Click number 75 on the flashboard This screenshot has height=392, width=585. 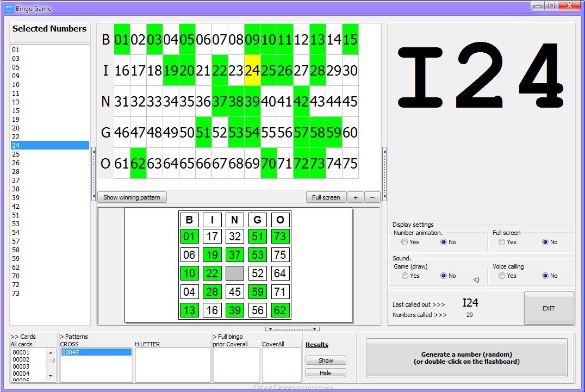pyautogui.click(x=350, y=163)
